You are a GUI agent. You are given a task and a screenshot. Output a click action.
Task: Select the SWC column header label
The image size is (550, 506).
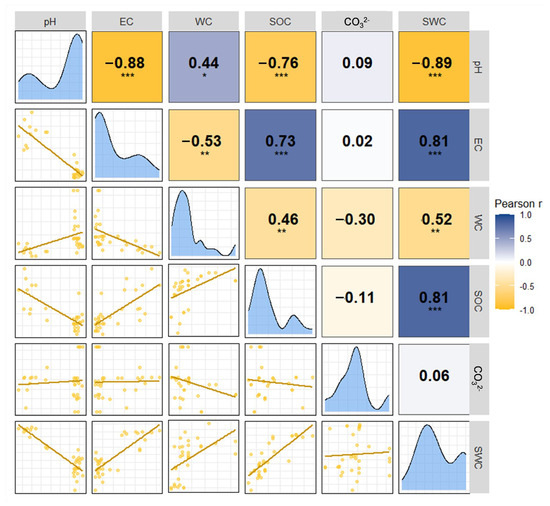[434, 21]
